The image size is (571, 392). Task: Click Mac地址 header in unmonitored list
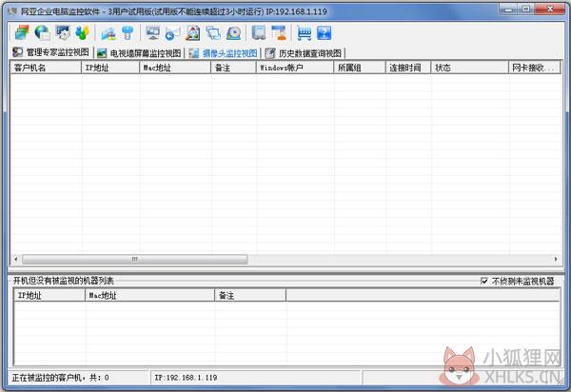coord(150,295)
